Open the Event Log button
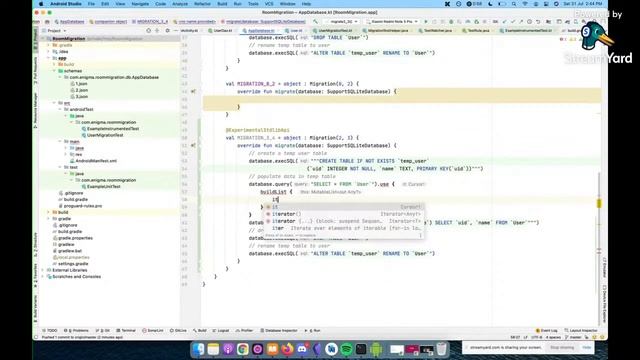Viewport: 640px width, 360px height. coord(546,331)
